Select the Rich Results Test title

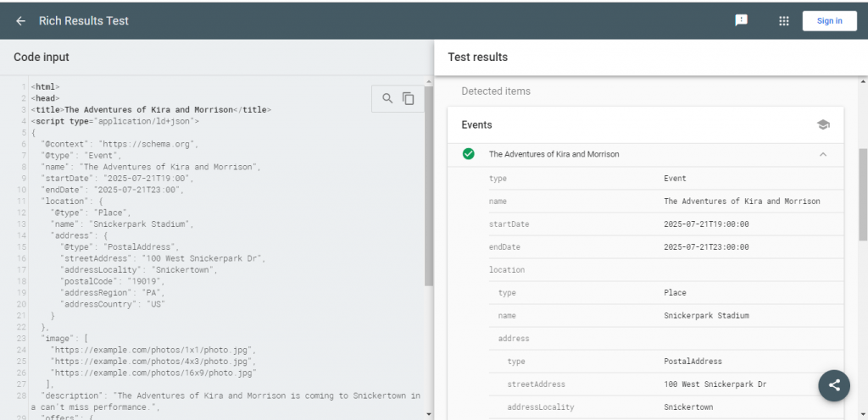coord(84,21)
